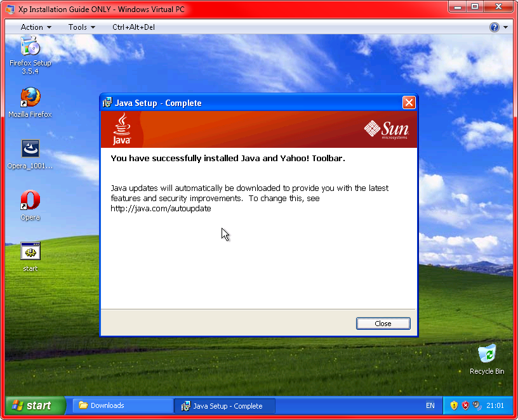Select Java Setup - Complete taskbar button
Screen dimensions: 518x420
coord(225,406)
